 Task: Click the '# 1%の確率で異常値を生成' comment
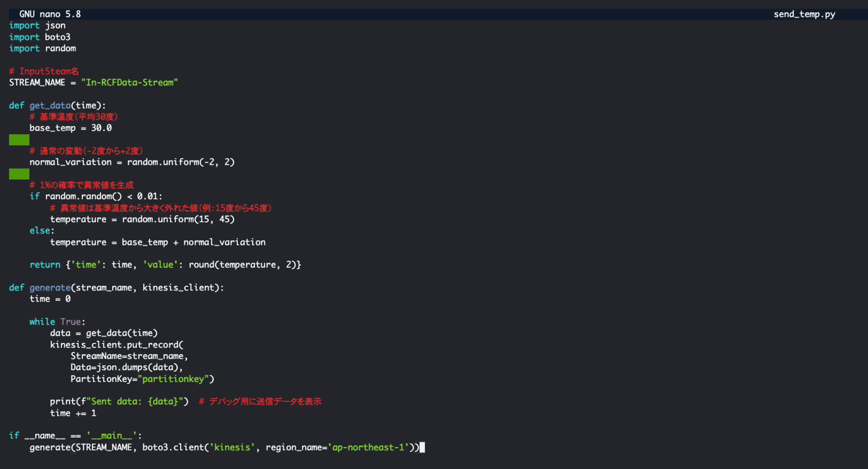pyautogui.click(x=82, y=185)
